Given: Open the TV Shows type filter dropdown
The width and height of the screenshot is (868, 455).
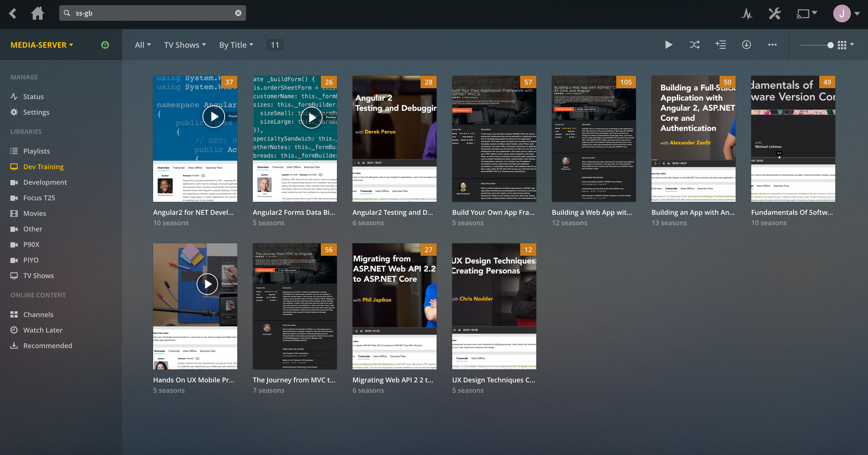Looking at the screenshot, I should pos(185,45).
